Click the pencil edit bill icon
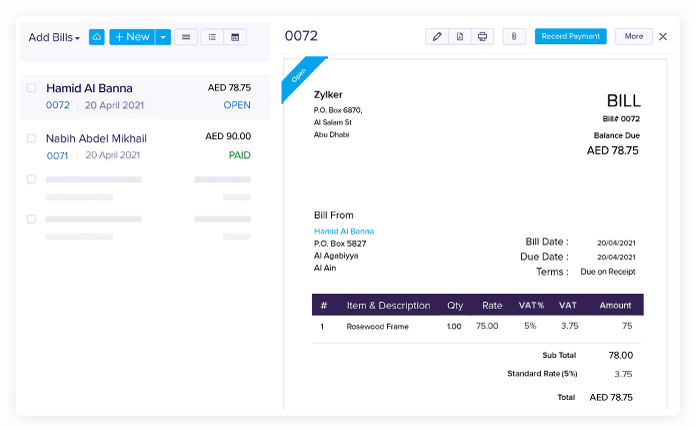695x430 pixels. [x=437, y=36]
